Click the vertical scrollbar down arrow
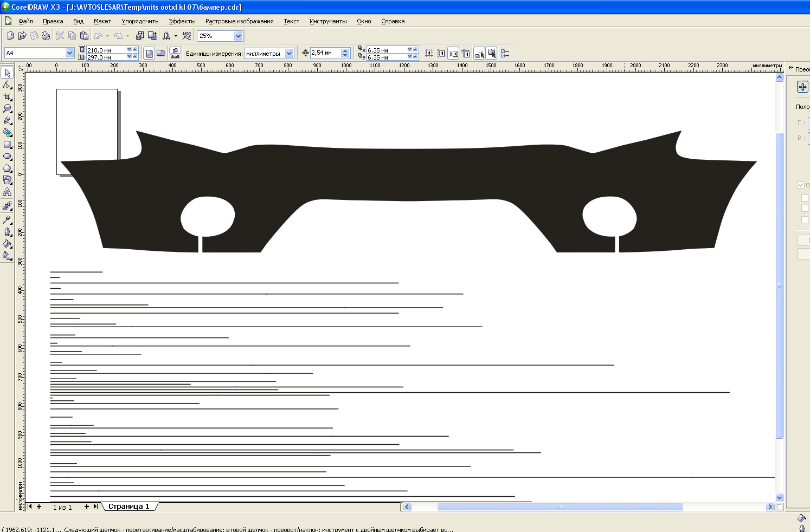The width and height of the screenshot is (810, 532). pos(779,497)
